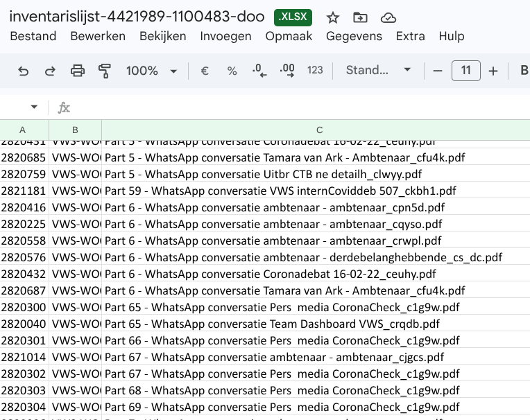
Task: Increase decimal places
Action: (x=287, y=71)
